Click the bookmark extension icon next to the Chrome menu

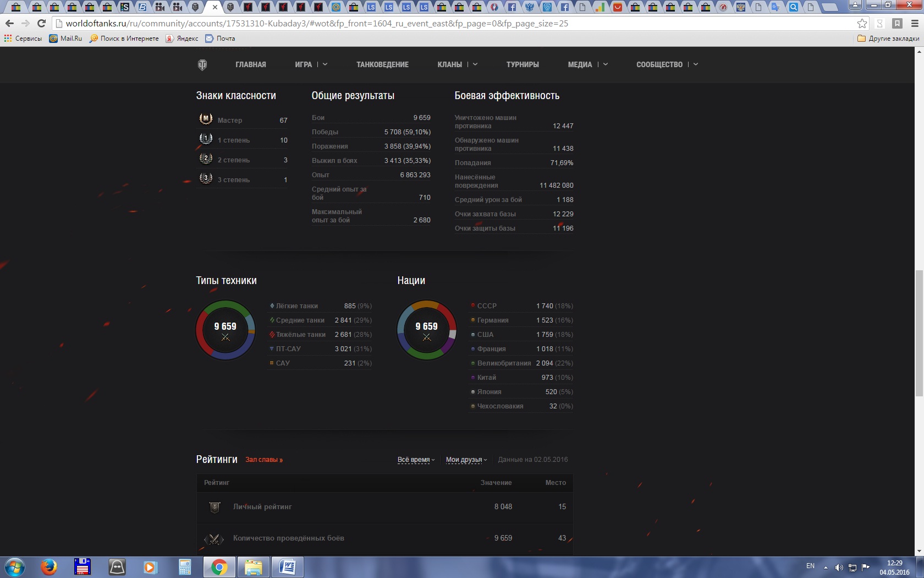(897, 23)
